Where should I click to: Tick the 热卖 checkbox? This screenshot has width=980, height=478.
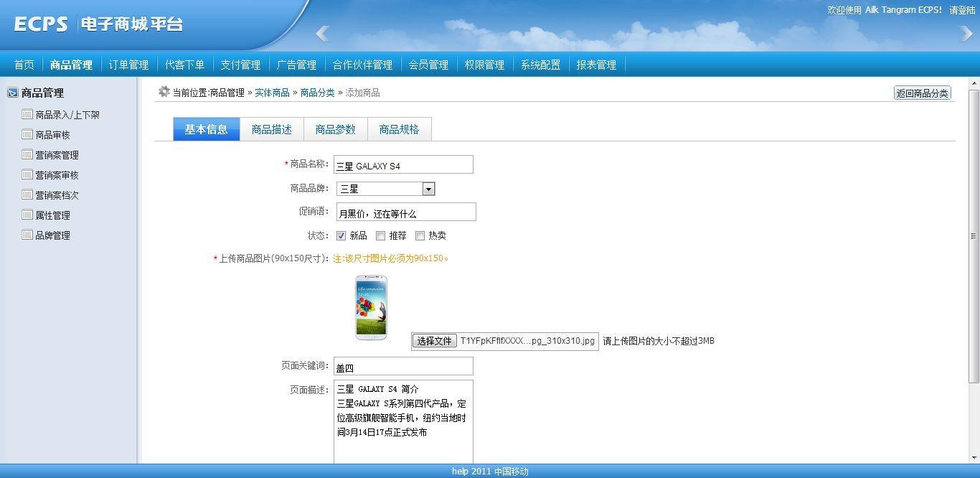[420, 235]
